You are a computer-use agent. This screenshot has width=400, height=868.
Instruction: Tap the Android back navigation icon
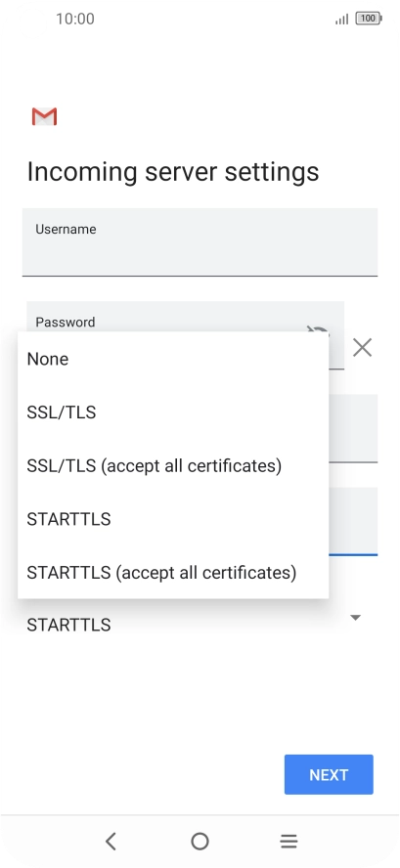tap(111, 842)
